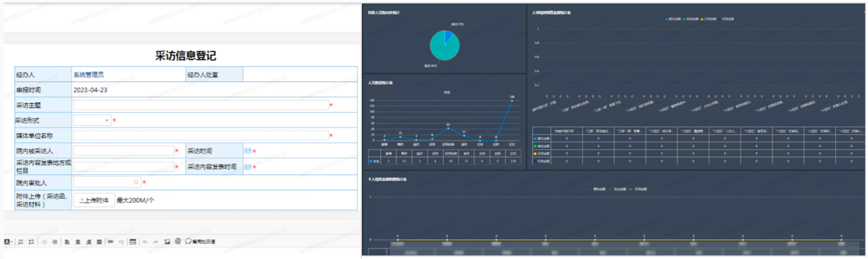Insert a table using the table icon
The image size is (868, 259).
click(x=133, y=242)
